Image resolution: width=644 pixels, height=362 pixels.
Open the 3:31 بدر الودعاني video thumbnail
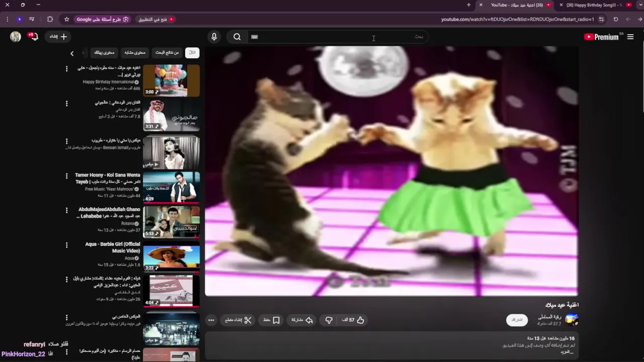pyautogui.click(x=171, y=116)
